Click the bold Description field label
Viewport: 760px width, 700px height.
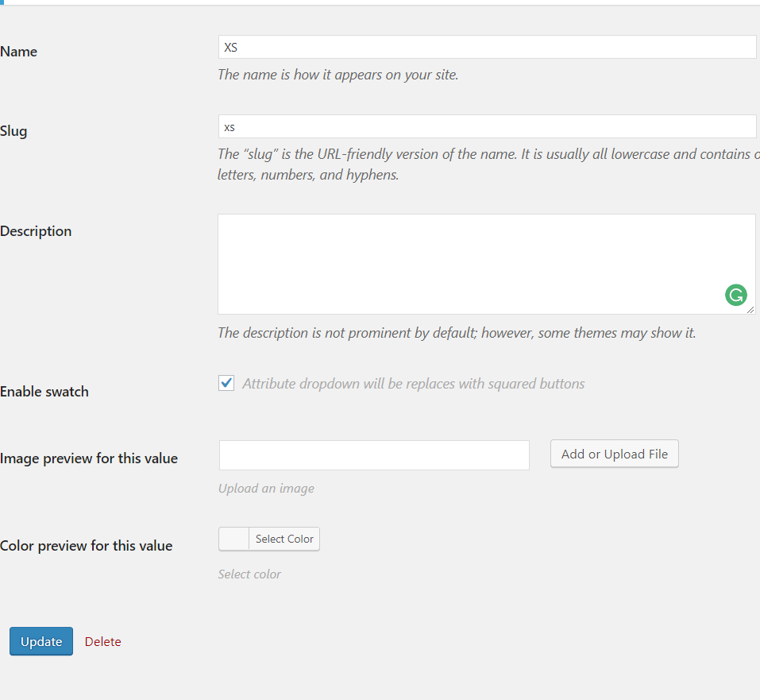click(x=37, y=231)
